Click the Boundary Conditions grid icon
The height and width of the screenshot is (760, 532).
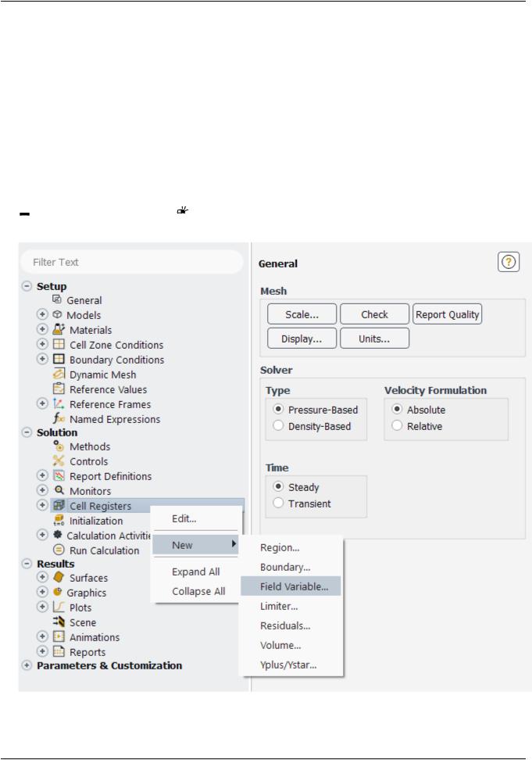point(59,359)
